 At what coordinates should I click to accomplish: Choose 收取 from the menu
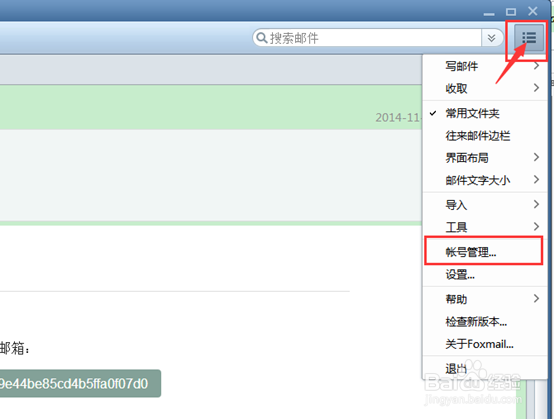point(485,88)
